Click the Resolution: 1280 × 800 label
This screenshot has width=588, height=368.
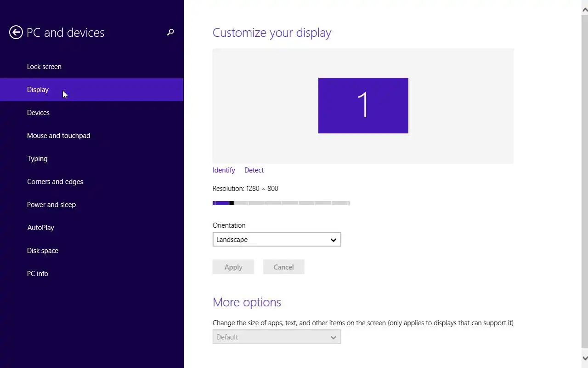pos(245,189)
